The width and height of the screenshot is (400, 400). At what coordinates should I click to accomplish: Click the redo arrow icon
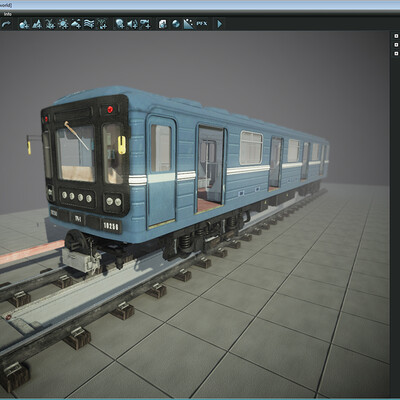point(6,24)
